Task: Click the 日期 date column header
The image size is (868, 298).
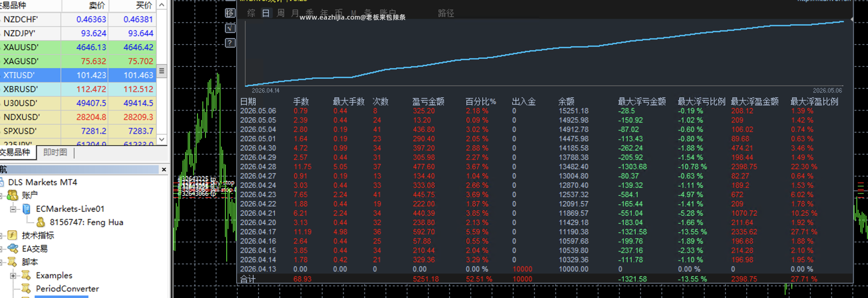Action: pyautogui.click(x=248, y=102)
